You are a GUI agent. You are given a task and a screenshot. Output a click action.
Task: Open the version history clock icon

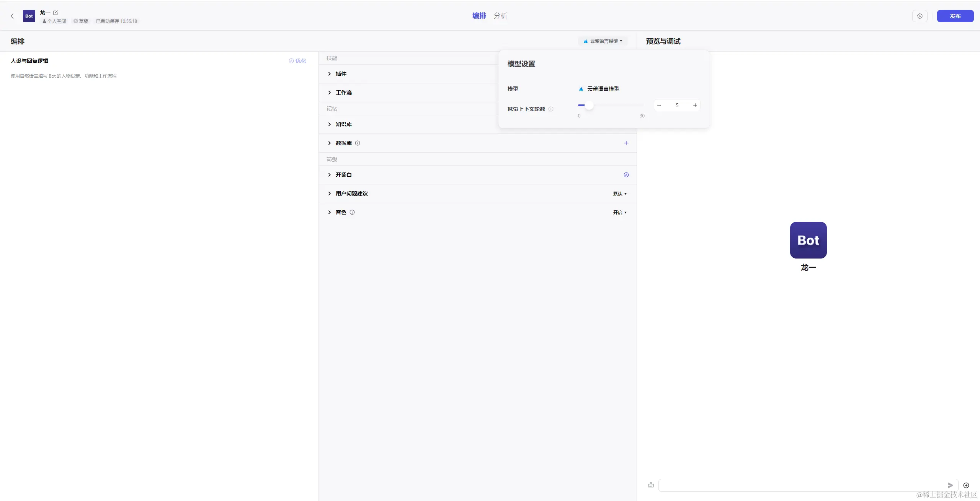[920, 16]
